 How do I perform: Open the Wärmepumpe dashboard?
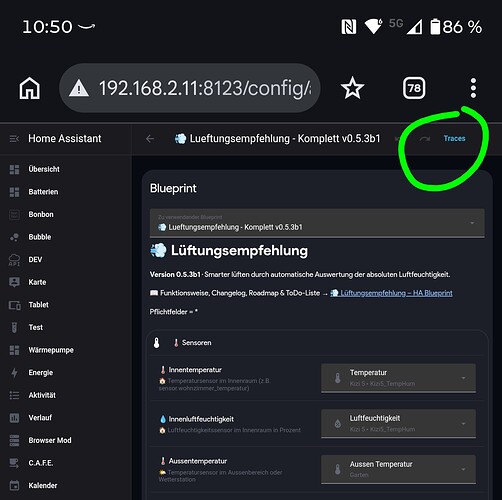click(66, 350)
